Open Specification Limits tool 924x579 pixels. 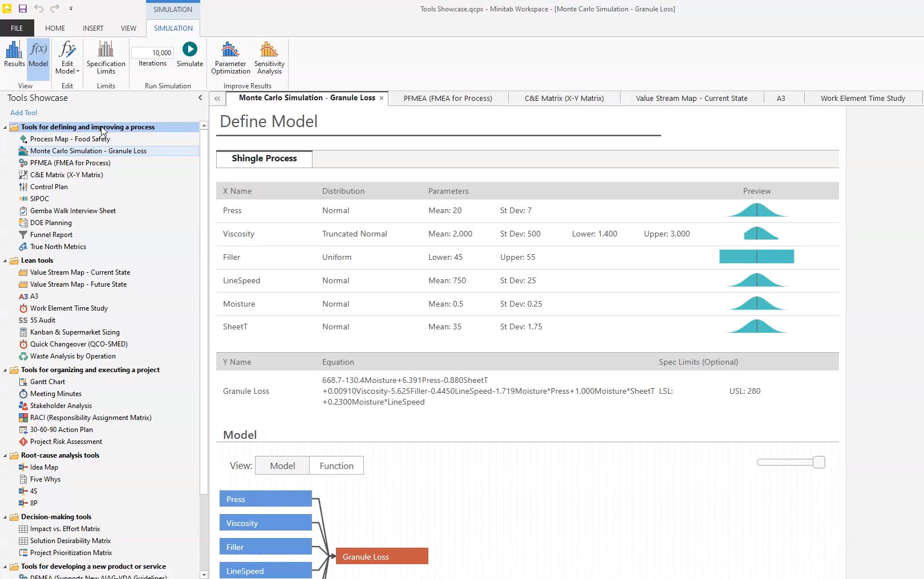tap(106, 58)
